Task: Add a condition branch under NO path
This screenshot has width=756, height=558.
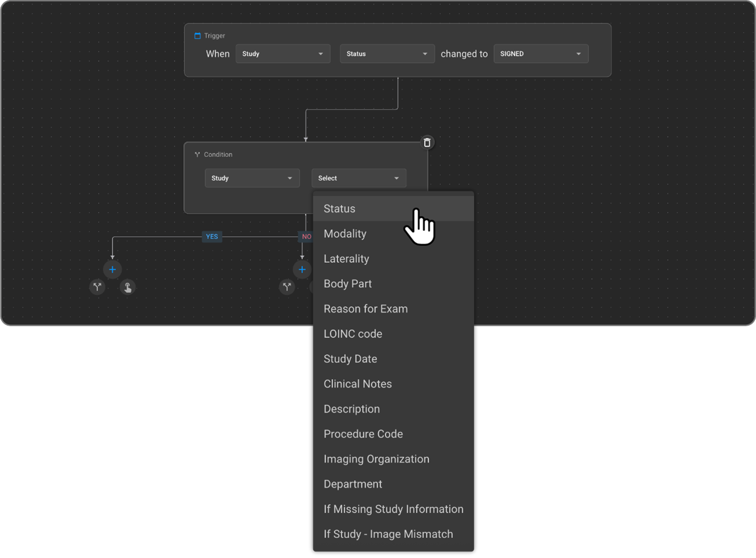Action: [x=287, y=287]
